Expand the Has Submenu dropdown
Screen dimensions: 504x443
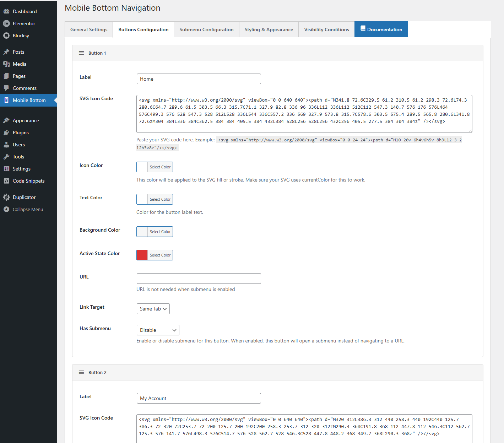[x=158, y=330]
